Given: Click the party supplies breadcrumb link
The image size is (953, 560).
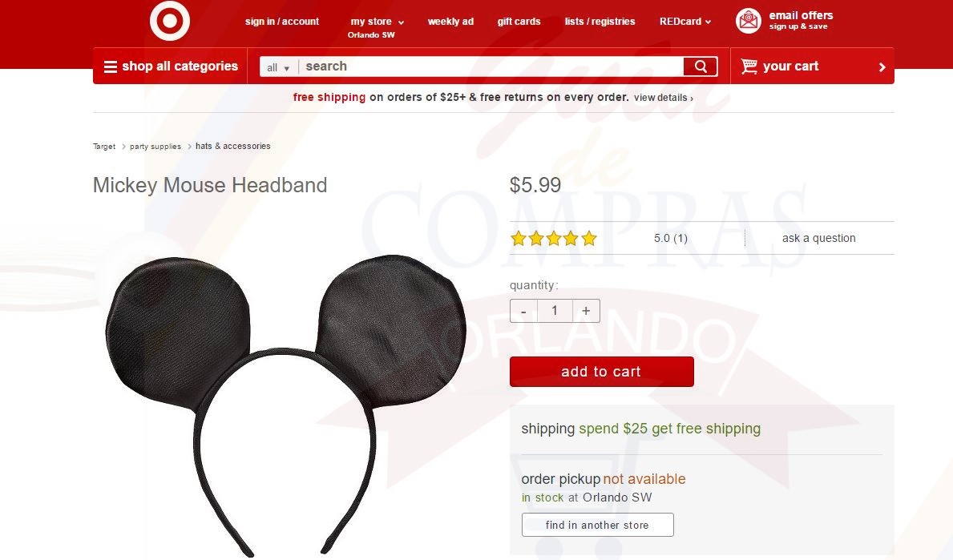Looking at the screenshot, I should 155,147.
